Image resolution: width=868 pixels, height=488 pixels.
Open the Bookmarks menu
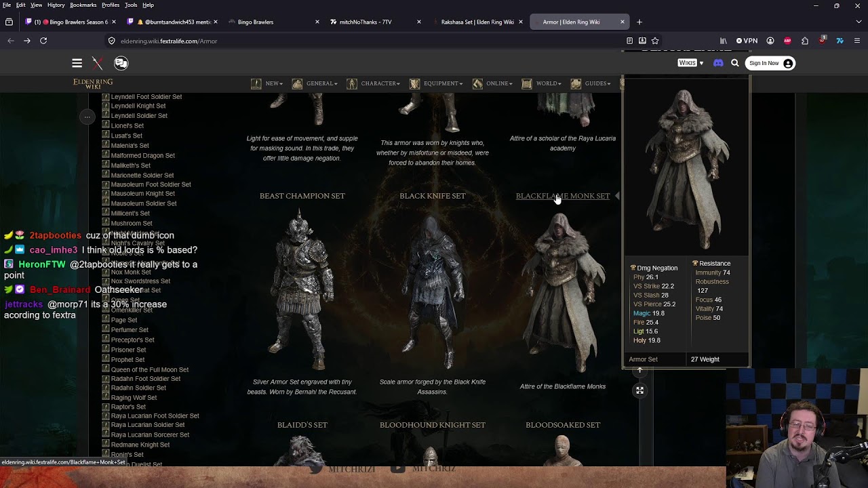[83, 5]
